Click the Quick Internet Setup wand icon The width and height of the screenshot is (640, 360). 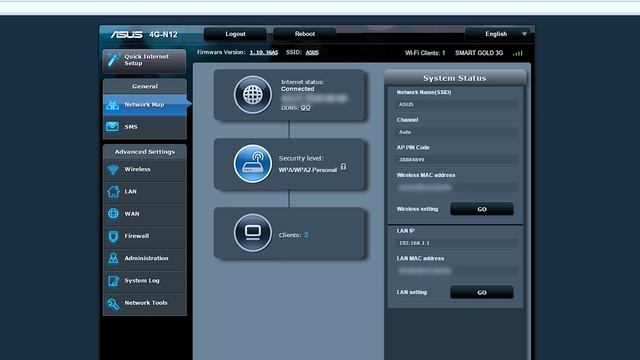coord(113,60)
